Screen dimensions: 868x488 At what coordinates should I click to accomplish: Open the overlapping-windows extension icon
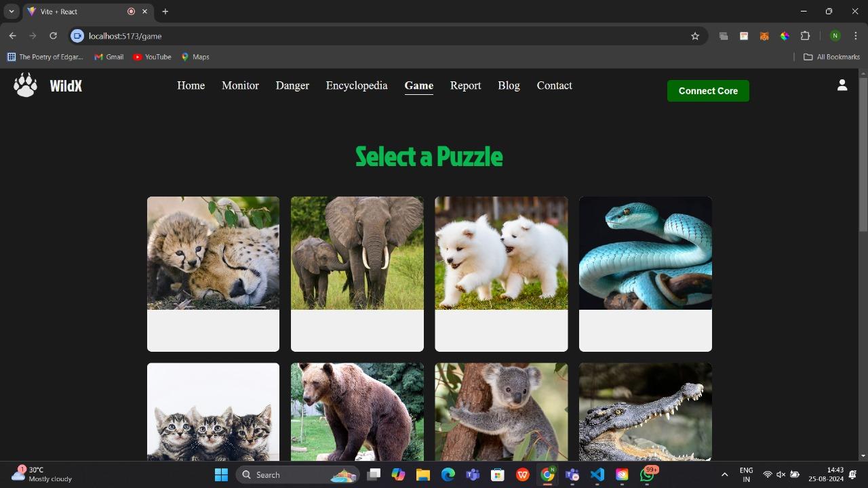(x=724, y=36)
